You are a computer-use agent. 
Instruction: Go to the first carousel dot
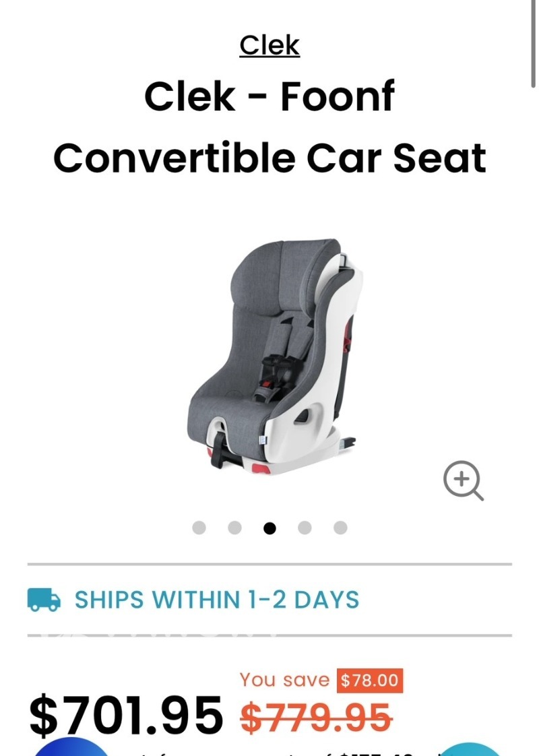tap(199, 528)
